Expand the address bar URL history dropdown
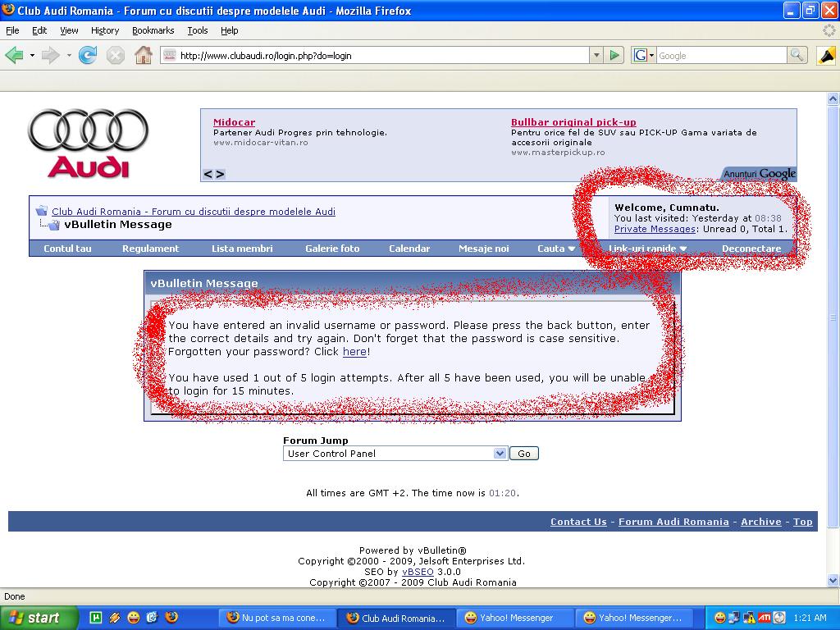 (x=596, y=55)
